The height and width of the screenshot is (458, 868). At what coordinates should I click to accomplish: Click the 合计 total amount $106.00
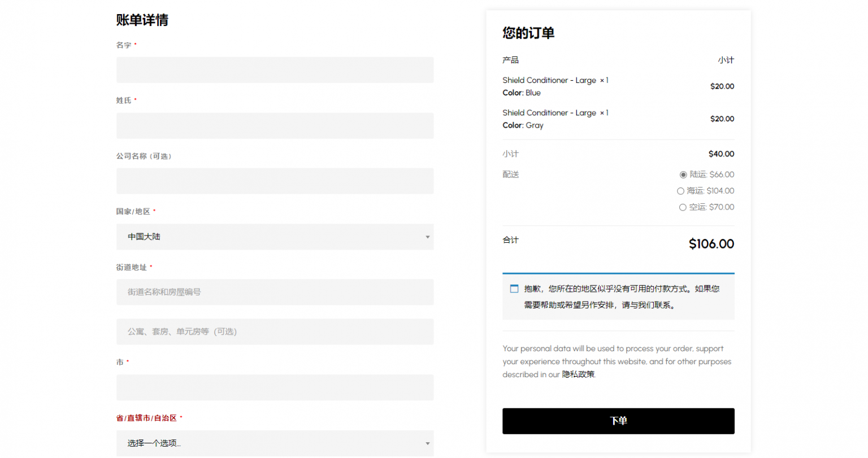click(x=711, y=243)
